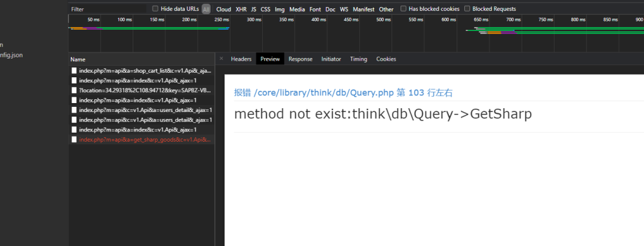Select the All filter type

(206, 9)
